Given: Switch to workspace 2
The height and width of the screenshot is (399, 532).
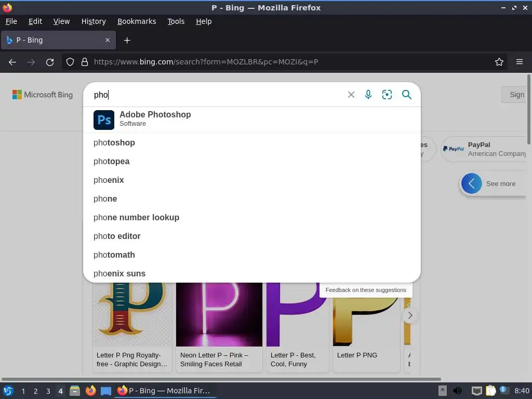Looking at the screenshot, I should pos(35,391).
